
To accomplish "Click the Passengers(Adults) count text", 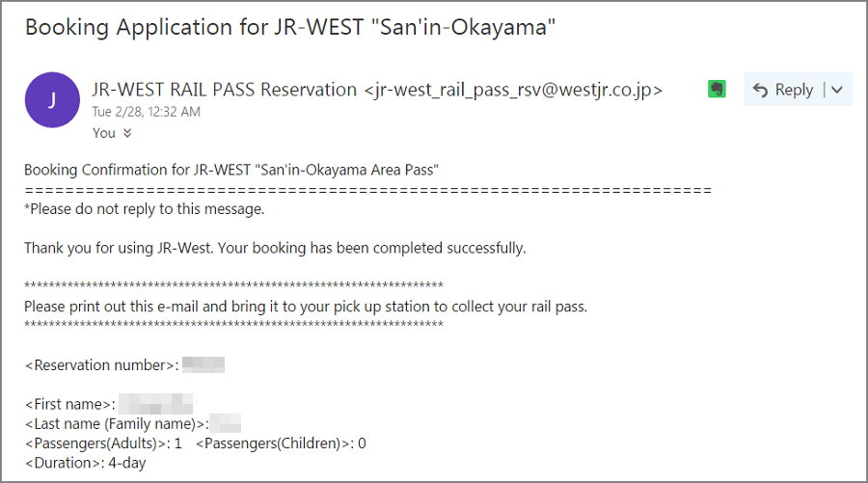I will (103, 443).
